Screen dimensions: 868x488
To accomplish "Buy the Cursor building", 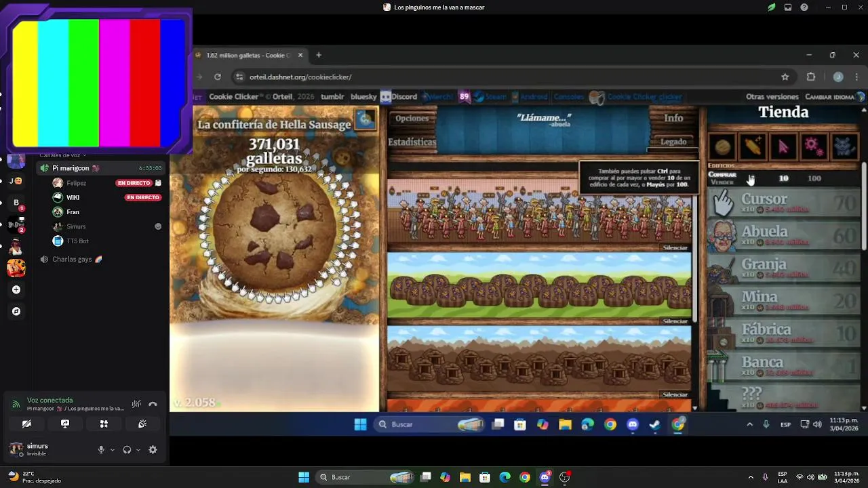I will point(785,201).
